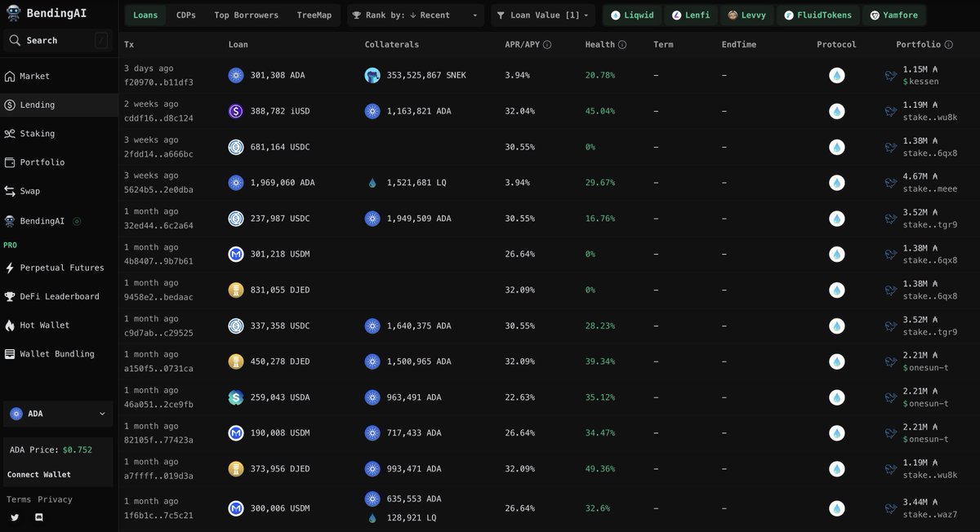
Task: Click the Search field
Action: coord(58,40)
